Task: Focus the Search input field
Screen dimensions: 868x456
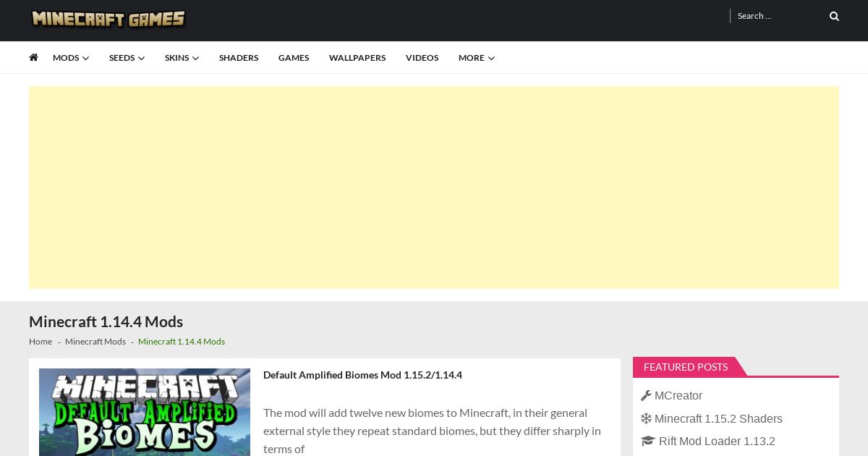Action: pyautogui.click(x=778, y=16)
